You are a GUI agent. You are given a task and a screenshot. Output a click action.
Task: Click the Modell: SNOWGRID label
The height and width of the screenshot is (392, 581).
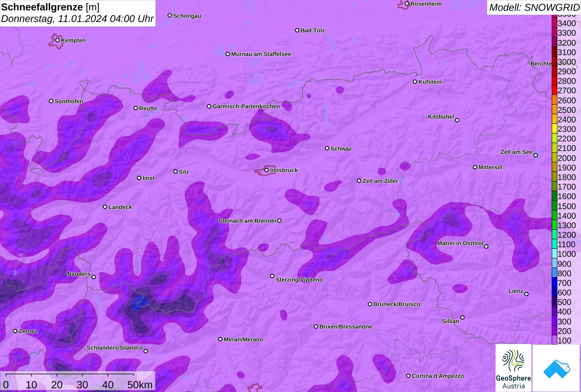pyautogui.click(x=534, y=7)
